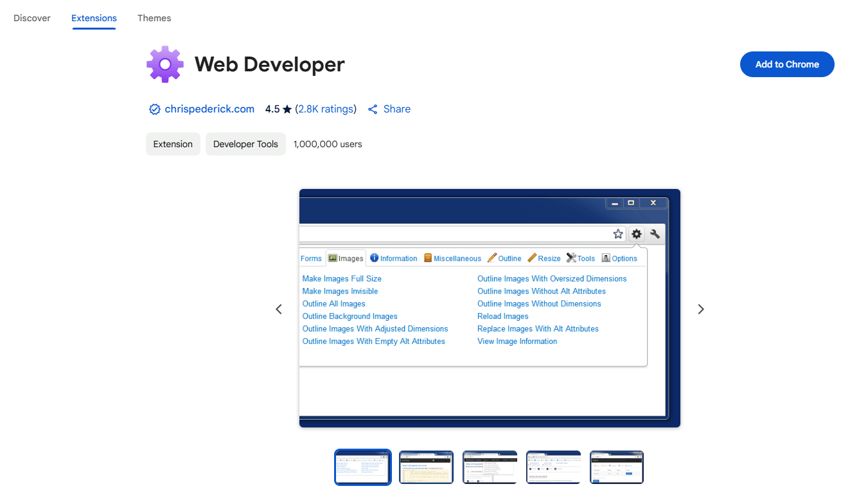Select the Images tab in the extension popup
868x493 pixels.
click(346, 258)
